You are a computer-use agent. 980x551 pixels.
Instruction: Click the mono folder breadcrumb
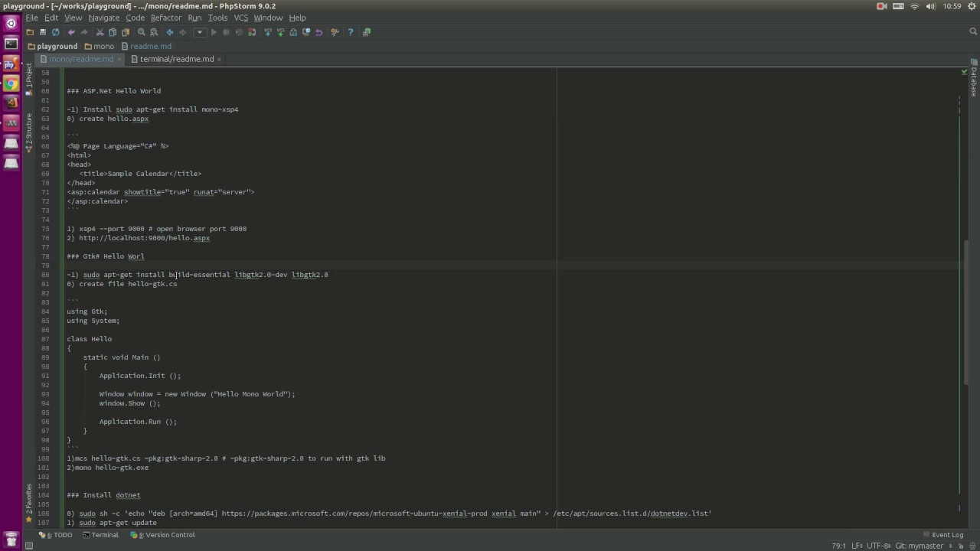100,46
